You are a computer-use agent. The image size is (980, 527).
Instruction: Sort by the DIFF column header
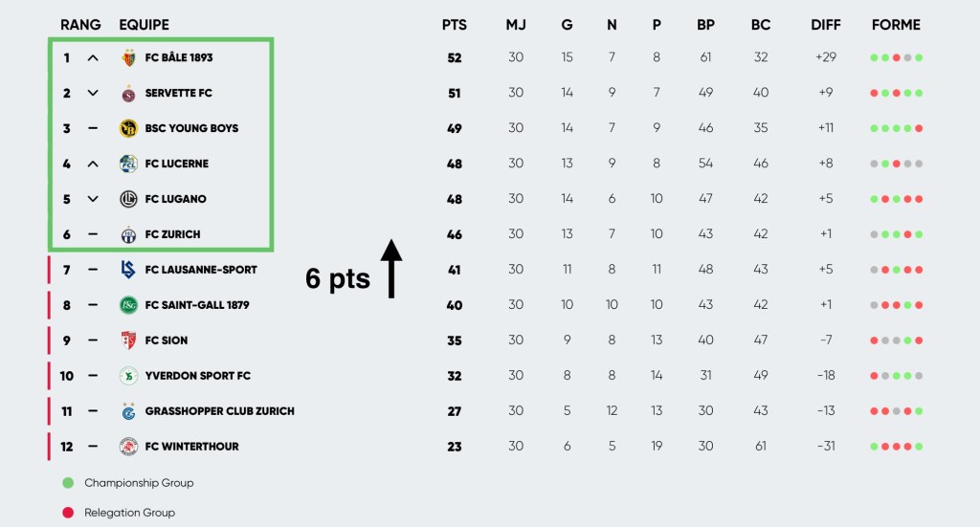(826, 25)
